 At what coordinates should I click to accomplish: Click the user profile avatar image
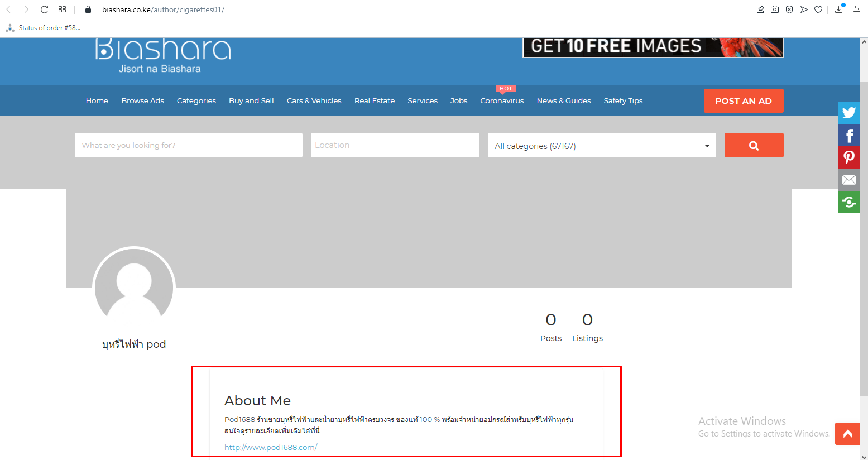134,288
